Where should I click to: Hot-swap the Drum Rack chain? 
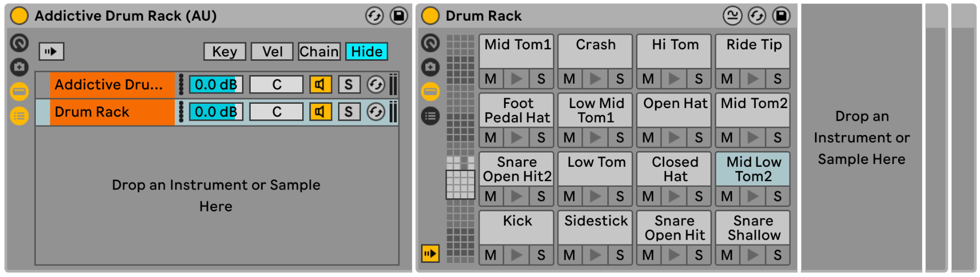pos(376,112)
